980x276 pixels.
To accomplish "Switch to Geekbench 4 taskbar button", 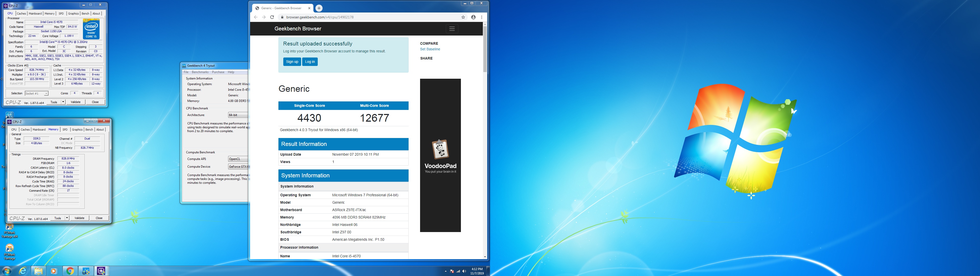I will (x=85, y=271).
